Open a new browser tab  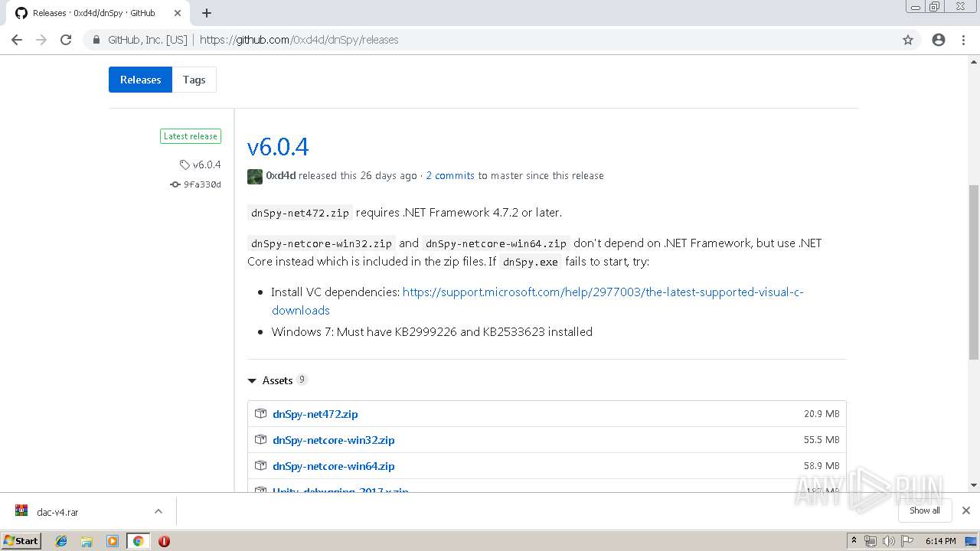pos(207,13)
